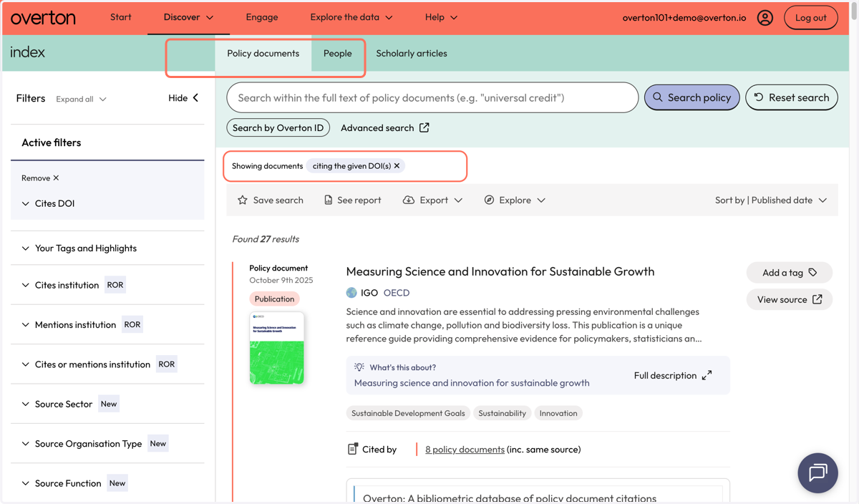Go to the Engage menu item
The height and width of the screenshot is (504, 859).
tap(262, 17)
